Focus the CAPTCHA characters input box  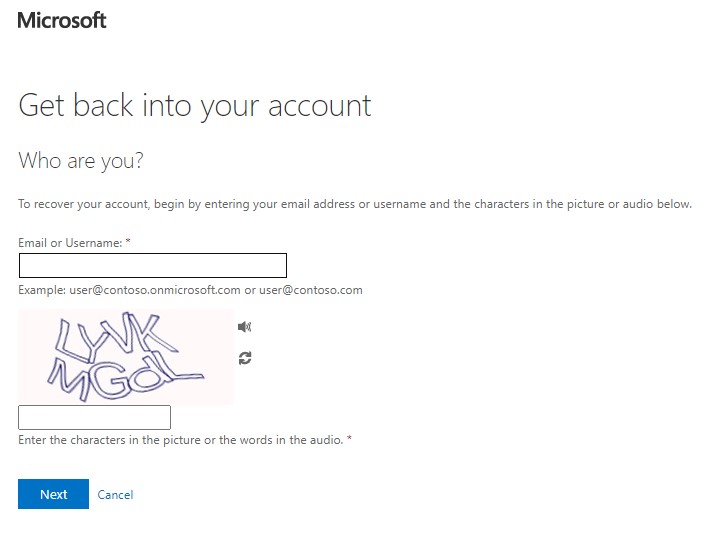tap(94, 417)
